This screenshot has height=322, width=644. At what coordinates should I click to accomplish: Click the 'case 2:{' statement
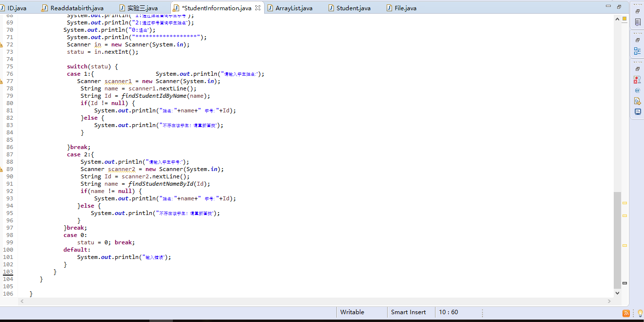(81, 154)
